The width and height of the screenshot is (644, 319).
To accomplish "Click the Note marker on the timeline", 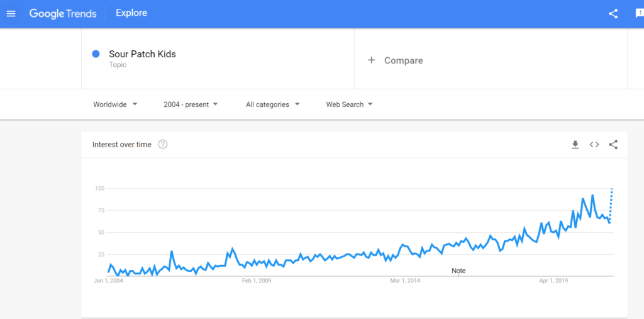I will (458, 271).
